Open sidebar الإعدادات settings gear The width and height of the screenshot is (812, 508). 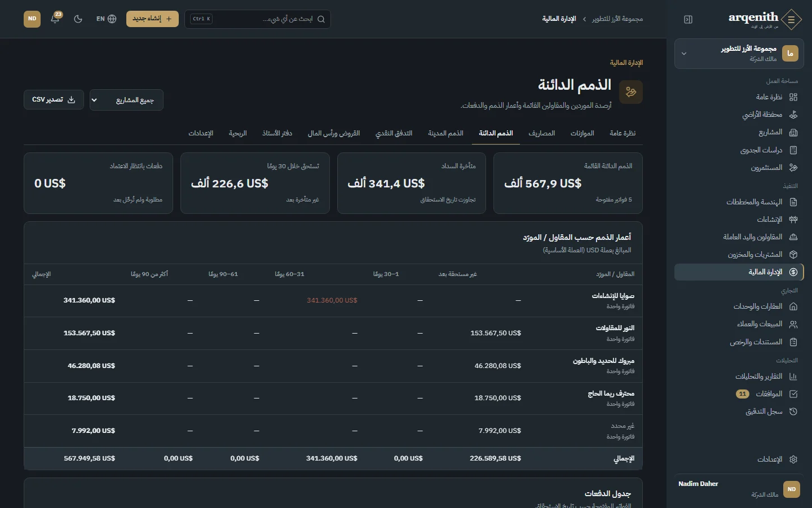tap(739, 459)
